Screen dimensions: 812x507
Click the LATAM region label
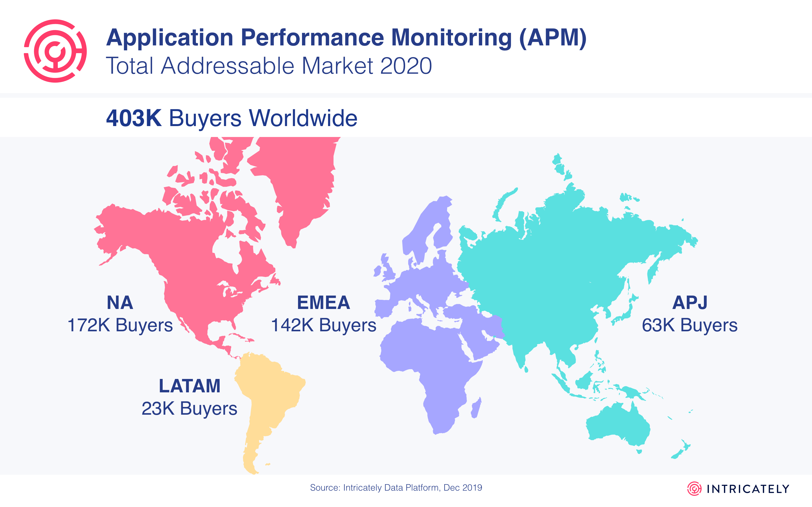coord(190,386)
